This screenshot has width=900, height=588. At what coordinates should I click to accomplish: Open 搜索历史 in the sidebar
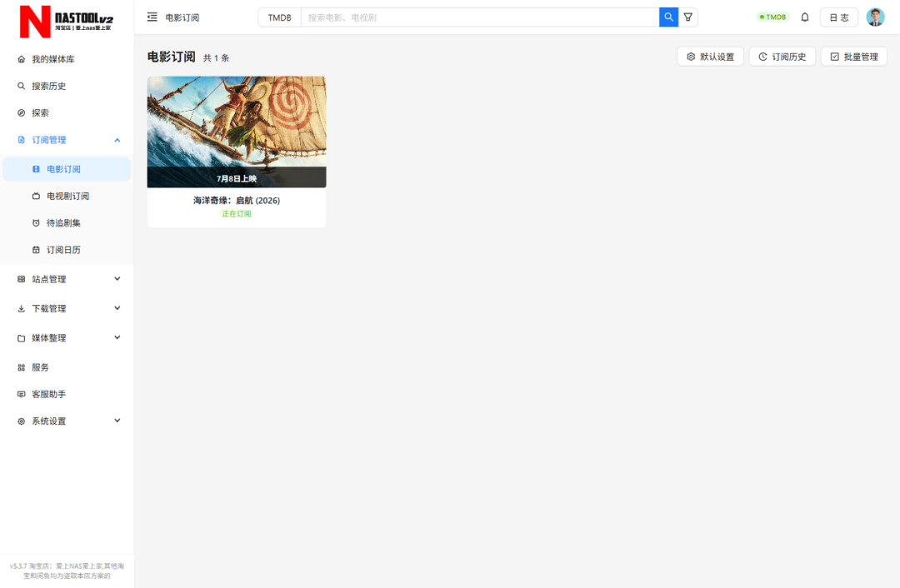point(67,86)
